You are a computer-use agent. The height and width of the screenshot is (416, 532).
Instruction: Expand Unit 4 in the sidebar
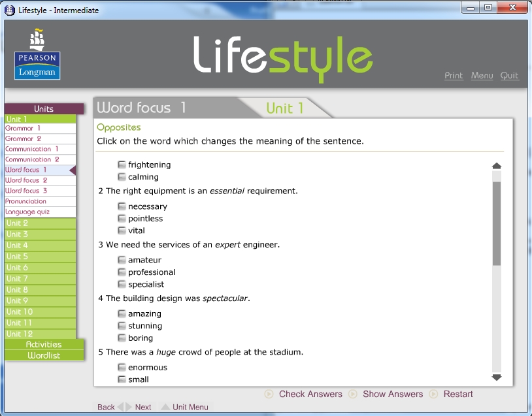click(x=40, y=246)
